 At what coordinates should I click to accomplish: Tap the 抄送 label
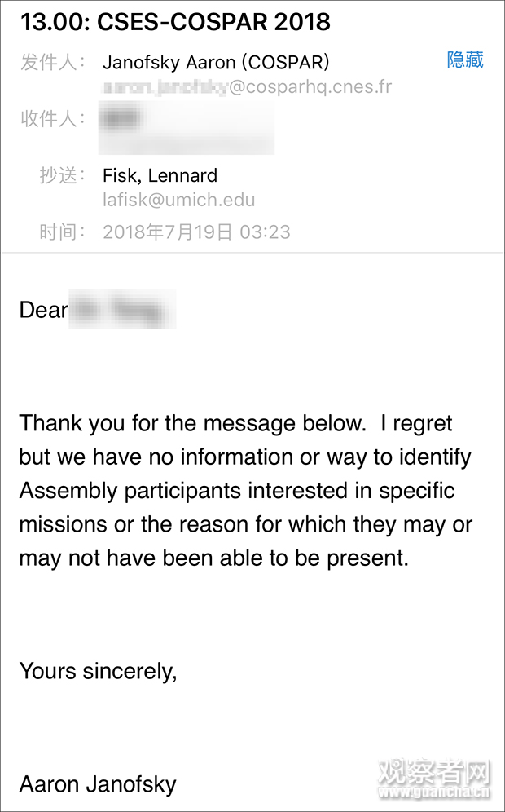(63, 175)
